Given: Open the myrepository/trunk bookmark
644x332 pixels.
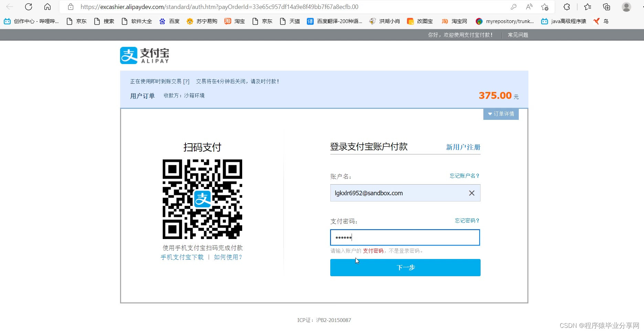Looking at the screenshot, I should (505, 21).
